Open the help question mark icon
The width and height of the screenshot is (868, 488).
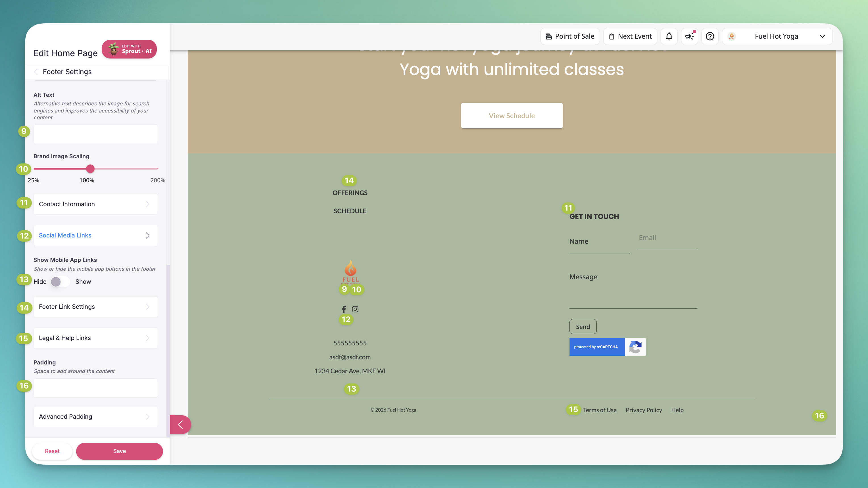click(x=710, y=36)
